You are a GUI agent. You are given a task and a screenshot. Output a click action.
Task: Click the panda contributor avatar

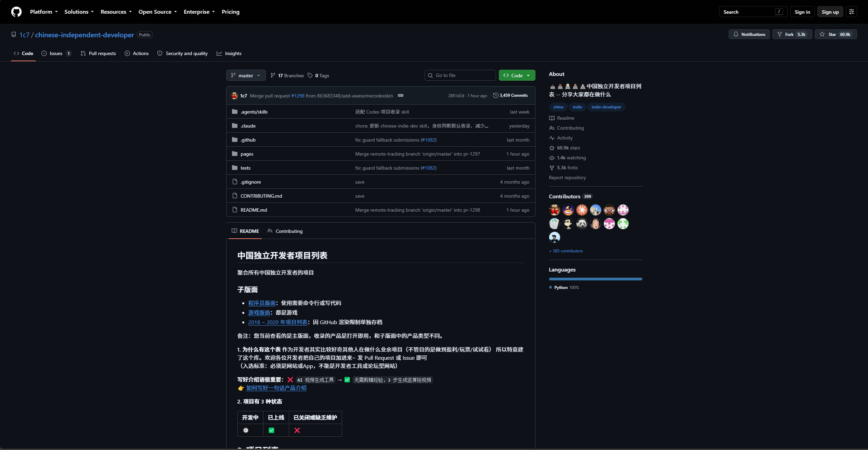coord(582,224)
